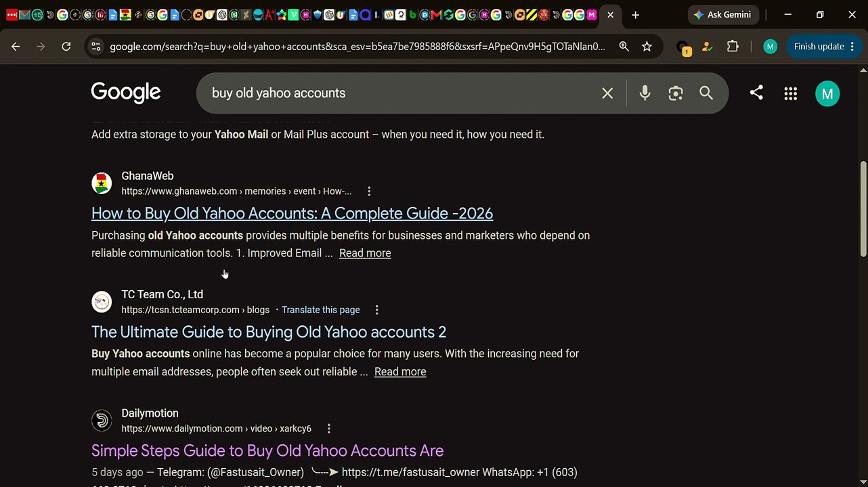Submit search with magnifying glass icon
The height and width of the screenshot is (487, 868).
coord(706,93)
